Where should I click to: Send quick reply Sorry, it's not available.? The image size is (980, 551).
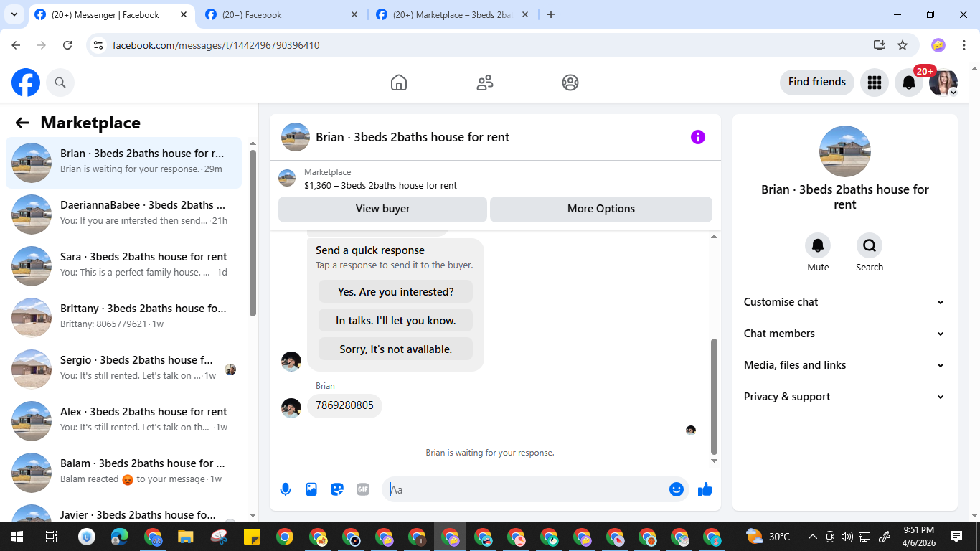click(396, 349)
